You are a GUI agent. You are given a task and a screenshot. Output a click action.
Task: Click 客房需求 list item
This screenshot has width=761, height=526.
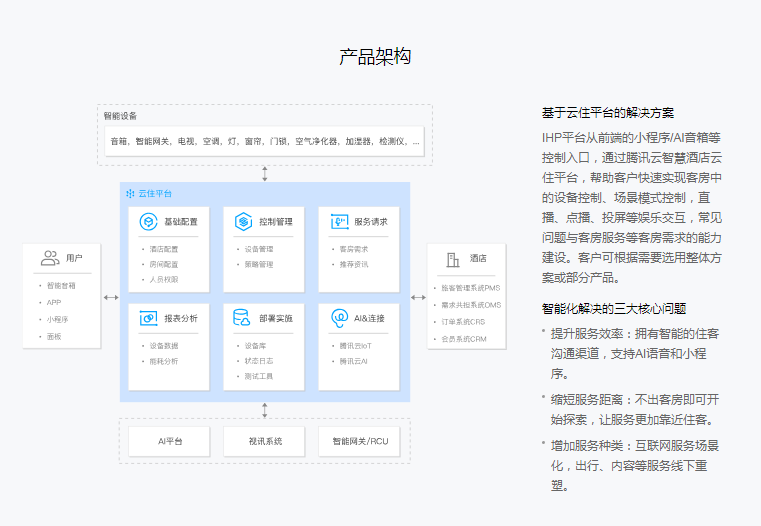354,249
